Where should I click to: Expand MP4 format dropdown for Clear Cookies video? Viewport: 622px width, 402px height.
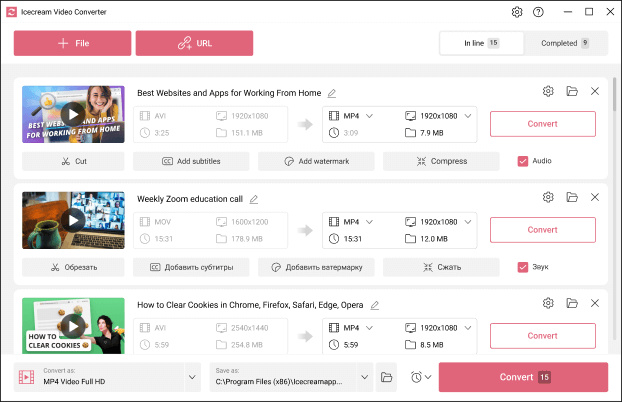pyautogui.click(x=369, y=328)
